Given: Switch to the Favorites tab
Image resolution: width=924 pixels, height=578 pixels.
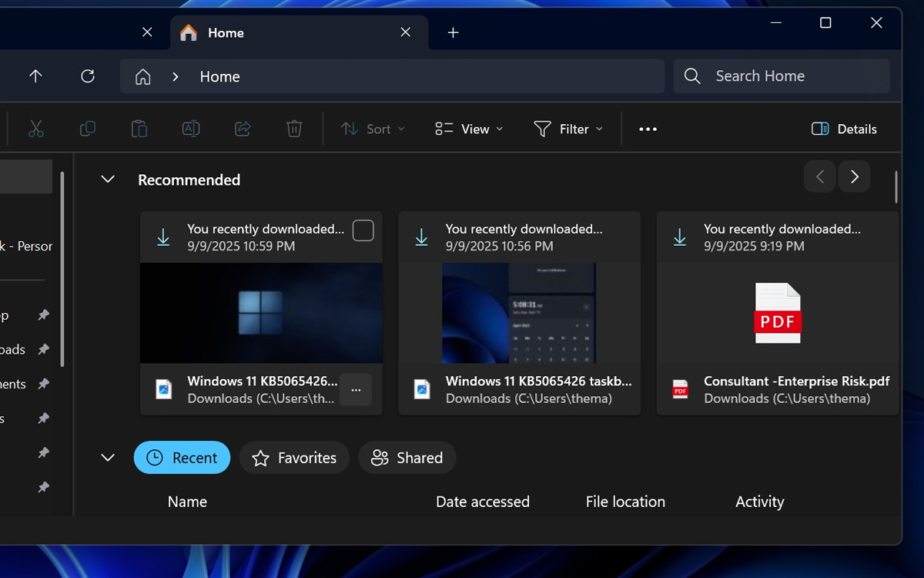Looking at the screenshot, I should pos(294,458).
